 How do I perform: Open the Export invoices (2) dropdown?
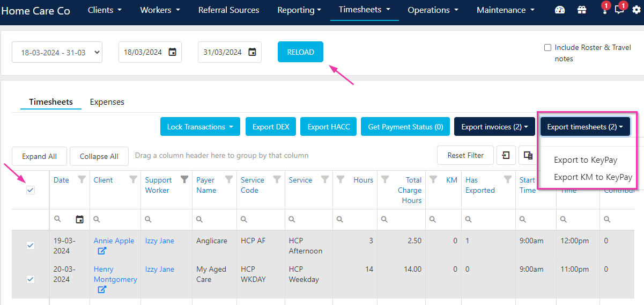pyautogui.click(x=494, y=127)
